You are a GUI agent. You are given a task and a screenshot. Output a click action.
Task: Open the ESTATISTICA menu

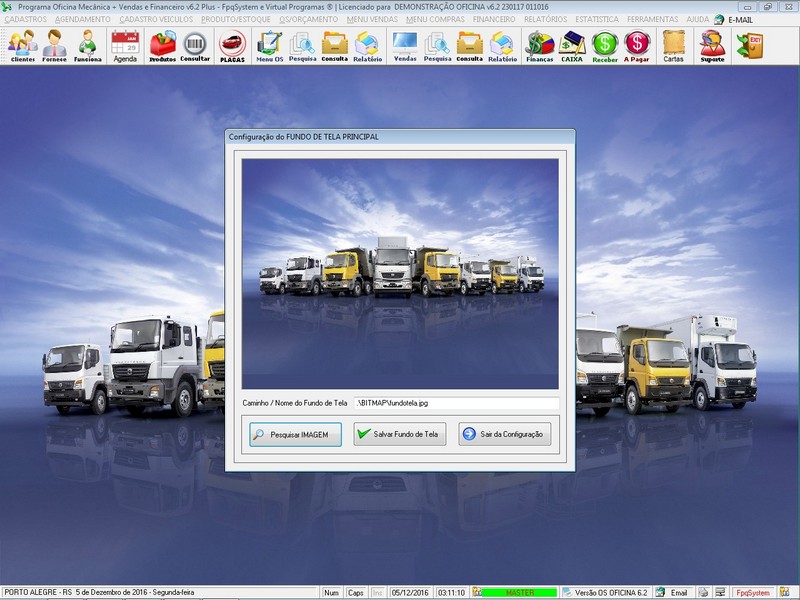coord(597,19)
